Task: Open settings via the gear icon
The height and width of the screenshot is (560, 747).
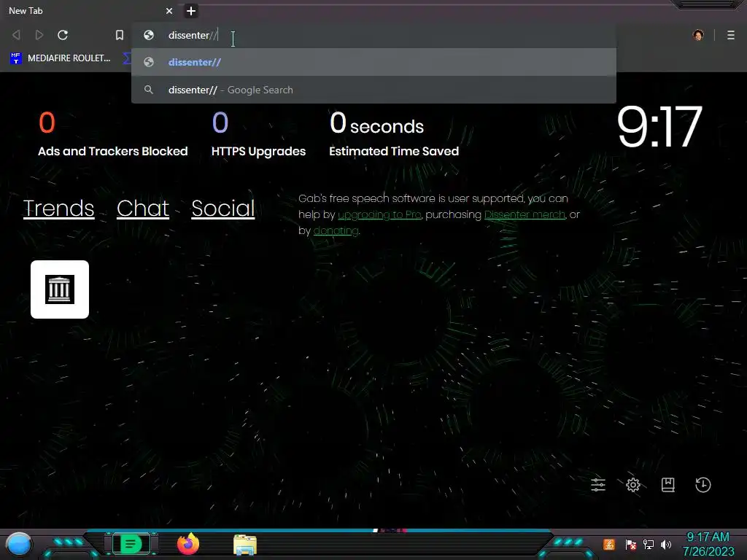Action: pos(633,485)
